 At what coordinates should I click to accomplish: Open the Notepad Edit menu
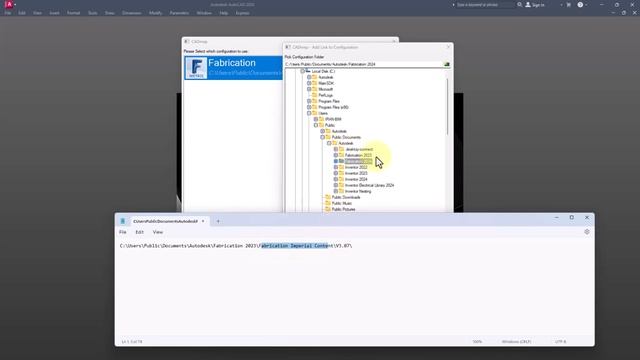(139, 232)
